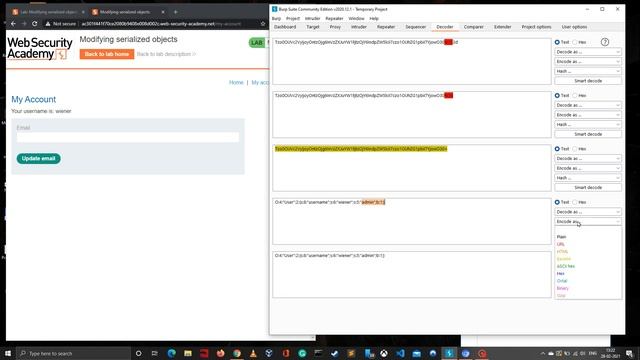Open 'Hash' dropdown of second box
Screen dimensions: 640x360
(588, 124)
